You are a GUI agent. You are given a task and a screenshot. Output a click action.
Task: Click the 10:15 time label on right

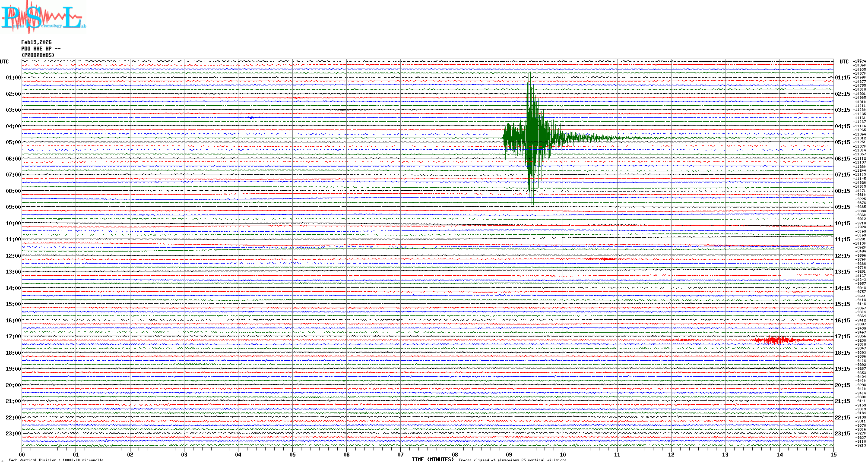coord(842,224)
